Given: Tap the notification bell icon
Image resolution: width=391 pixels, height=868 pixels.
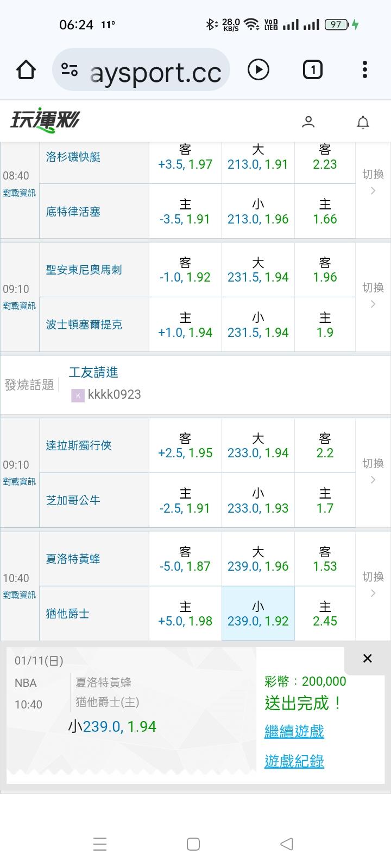Looking at the screenshot, I should (x=363, y=123).
